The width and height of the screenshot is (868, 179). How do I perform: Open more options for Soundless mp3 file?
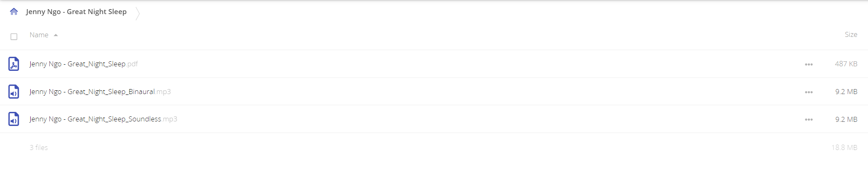point(809,119)
